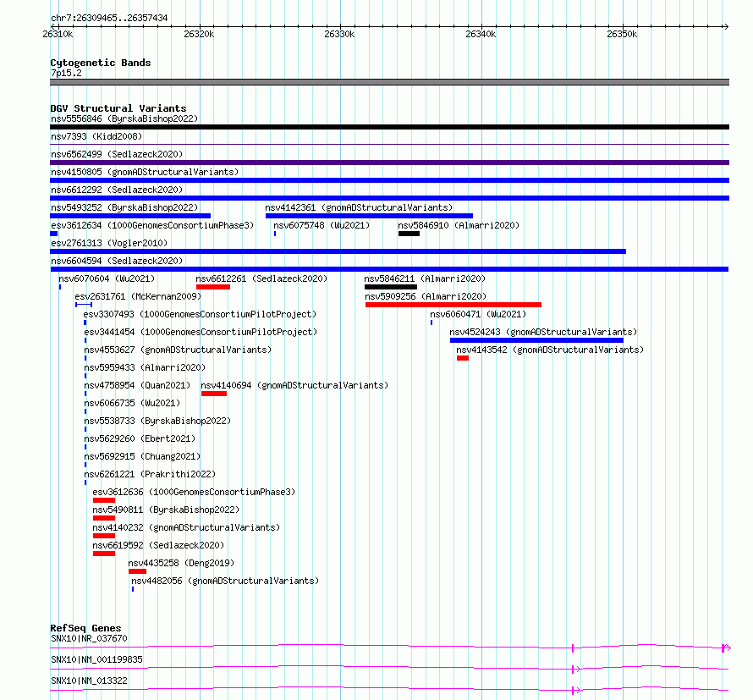Open the nsv5692915 (Chuang2021) label

pyautogui.click(x=142, y=456)
